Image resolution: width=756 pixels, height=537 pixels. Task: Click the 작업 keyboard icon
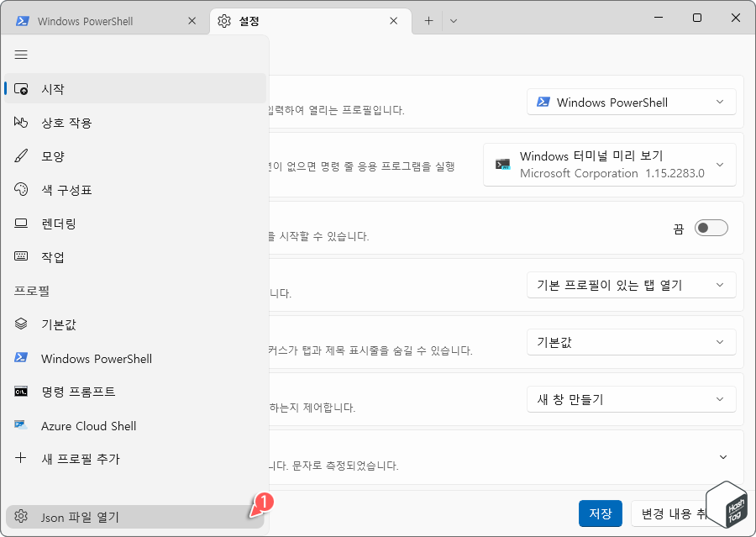(21, 256)
